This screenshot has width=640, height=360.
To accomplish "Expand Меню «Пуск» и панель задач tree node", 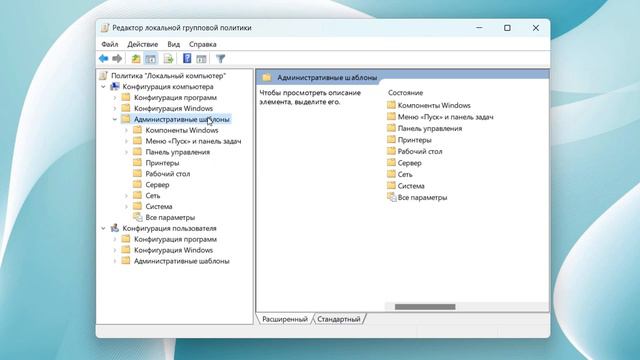I will 126,141.
